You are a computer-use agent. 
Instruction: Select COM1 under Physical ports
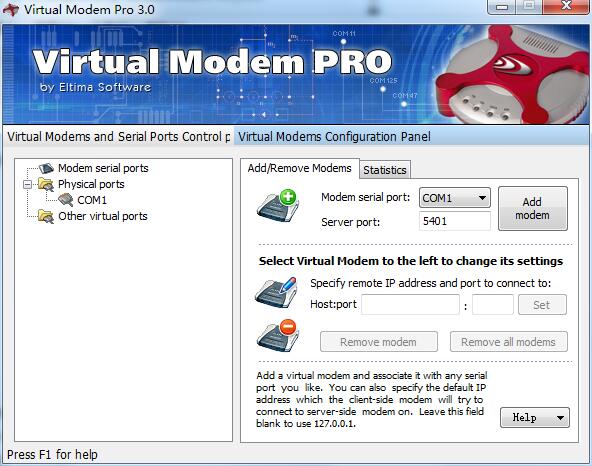(x=92, y=200)
